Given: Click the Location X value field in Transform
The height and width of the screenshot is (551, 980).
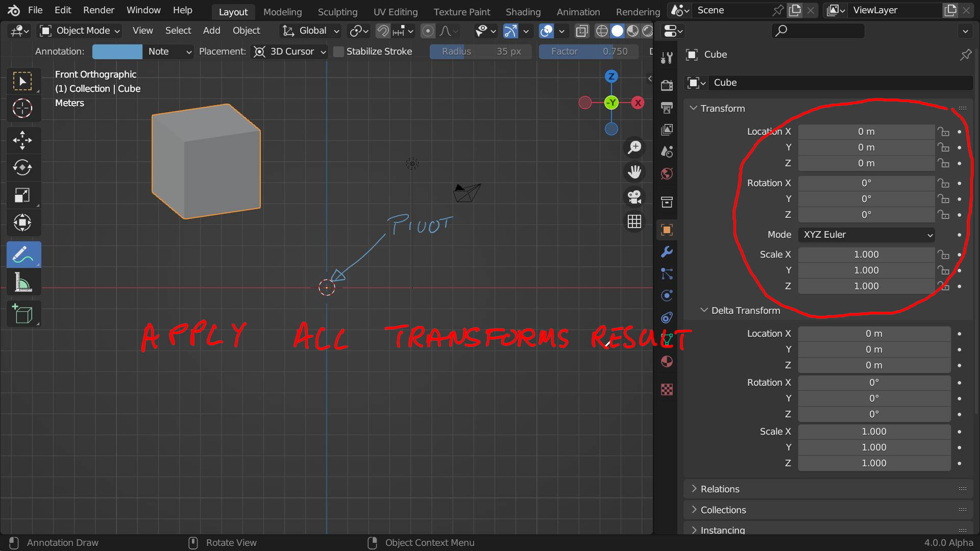Looking at the screenshot, I should click(x=866, y=131).
